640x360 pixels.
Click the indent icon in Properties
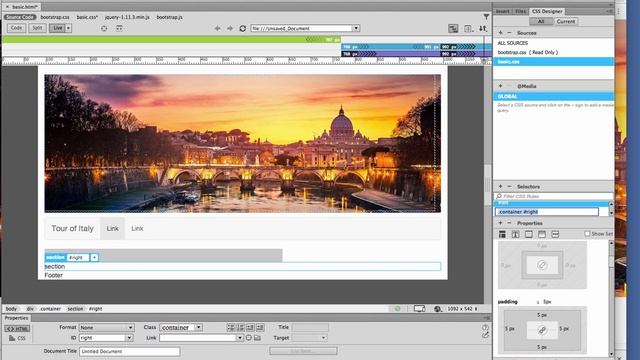click(x=260, y=327)
